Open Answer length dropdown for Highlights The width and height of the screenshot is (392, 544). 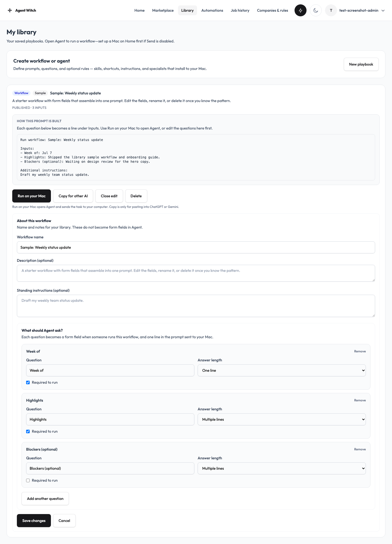pos(282,419)
